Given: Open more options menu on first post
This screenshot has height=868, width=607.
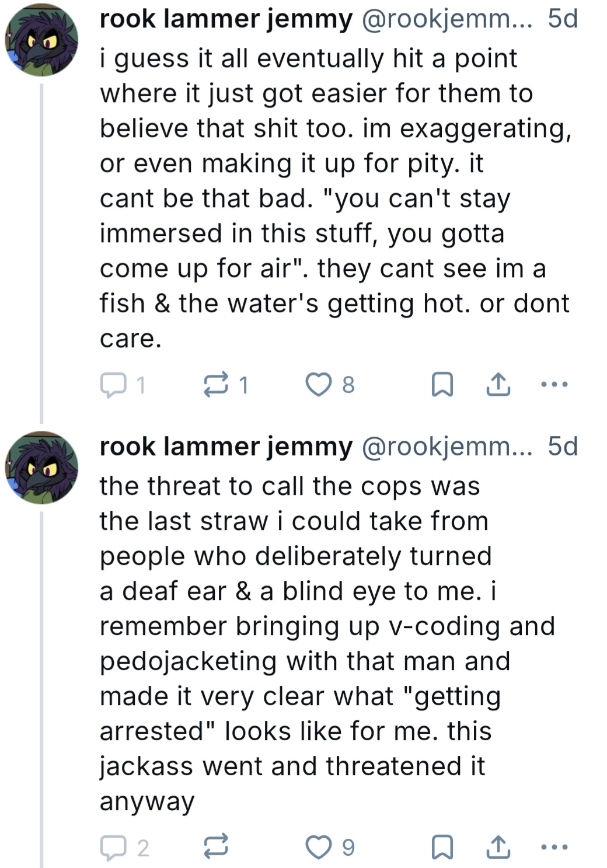Looking at the screenshot, I should (x=554, y=385).
